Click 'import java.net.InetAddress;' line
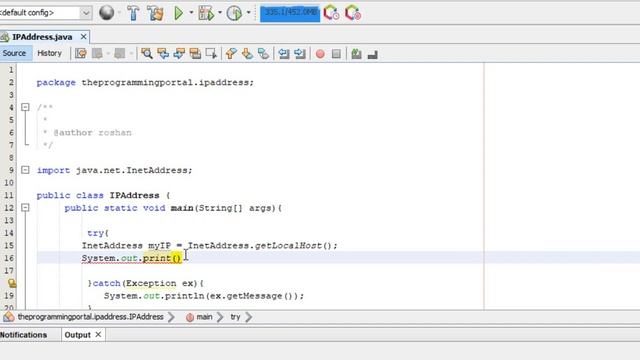 (114, 170)
